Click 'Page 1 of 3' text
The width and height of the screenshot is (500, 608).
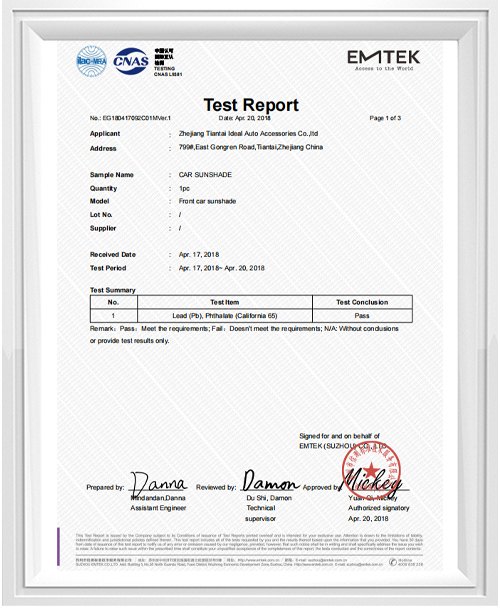click(385, 118)
